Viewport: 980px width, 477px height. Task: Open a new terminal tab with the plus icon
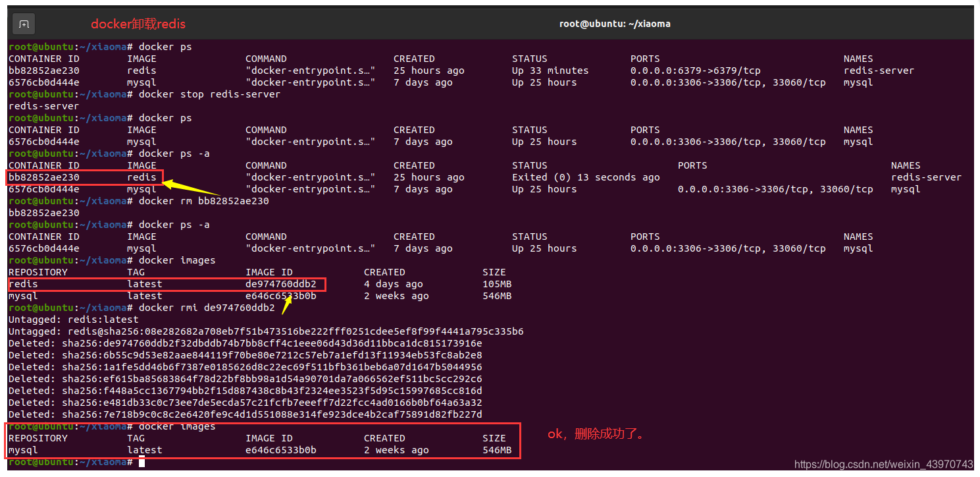pyautogui.click(x=24, y=24)
